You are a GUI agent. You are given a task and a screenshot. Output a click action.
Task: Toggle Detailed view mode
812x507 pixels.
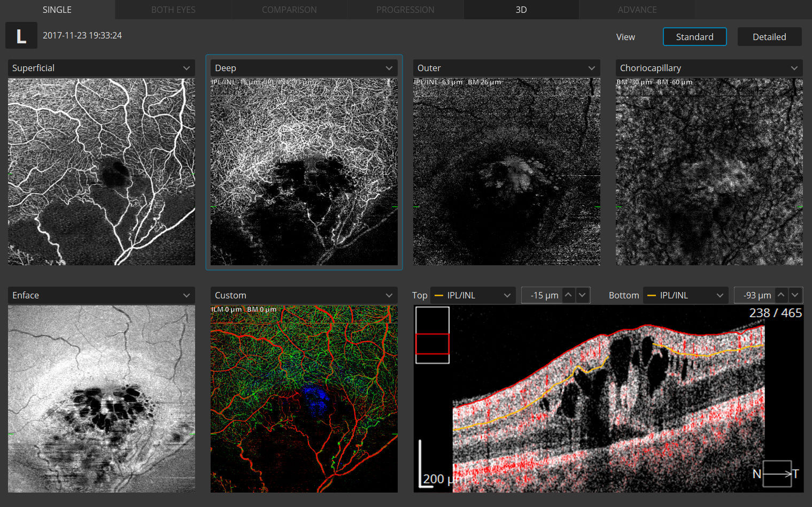[x=769, y=36]
